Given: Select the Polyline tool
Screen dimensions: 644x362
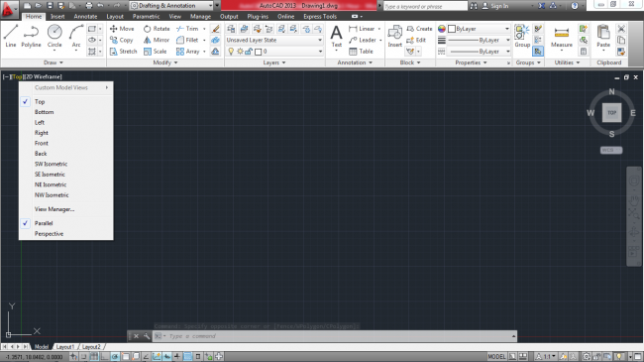Looking at the screenshot, I should coord(31,36).
